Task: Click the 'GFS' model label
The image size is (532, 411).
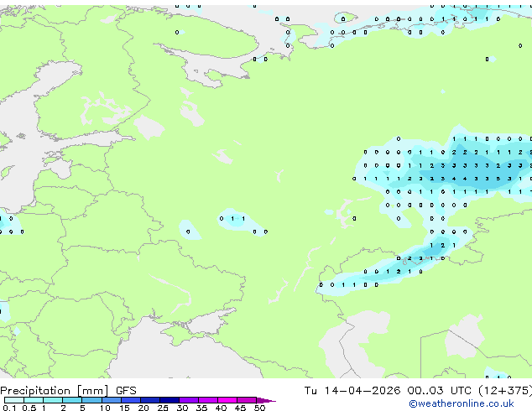Action: [126, 391]
